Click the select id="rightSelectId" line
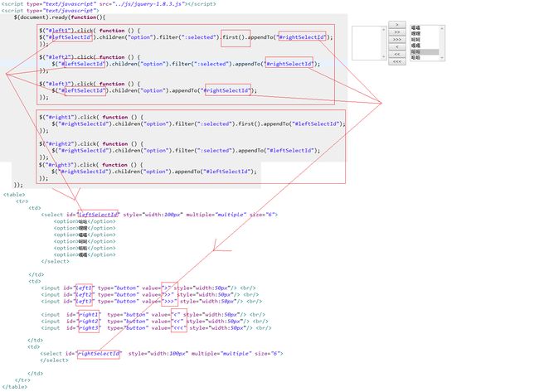 click(162, 354)
